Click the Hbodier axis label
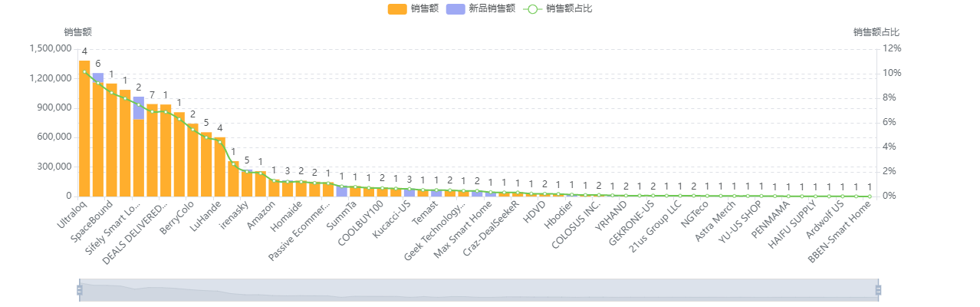 coord(557,216)
